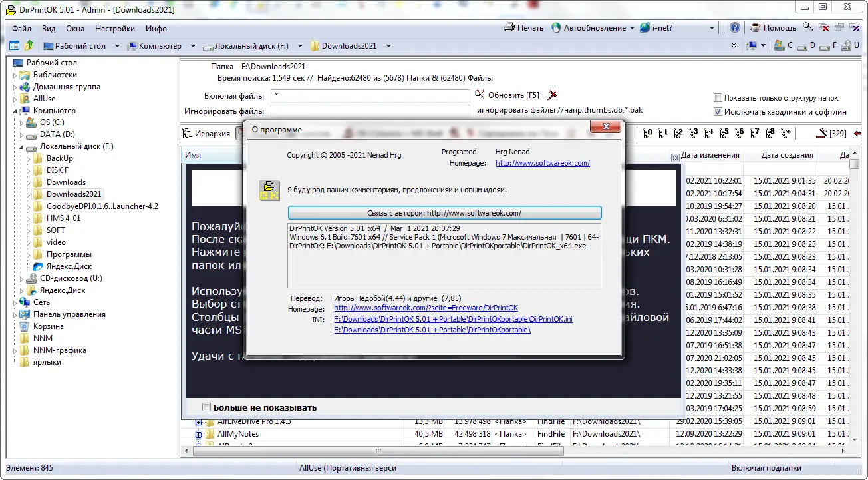
Task: Expand tree to level 2 icon
Action: (x=678, y=133)
